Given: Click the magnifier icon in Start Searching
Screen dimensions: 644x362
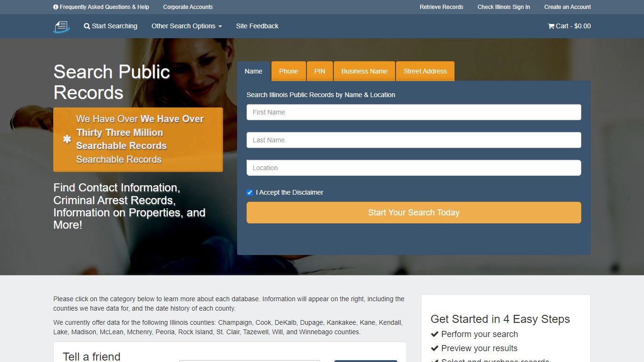Looking at the screenshot, I should (x=87, y=26).
